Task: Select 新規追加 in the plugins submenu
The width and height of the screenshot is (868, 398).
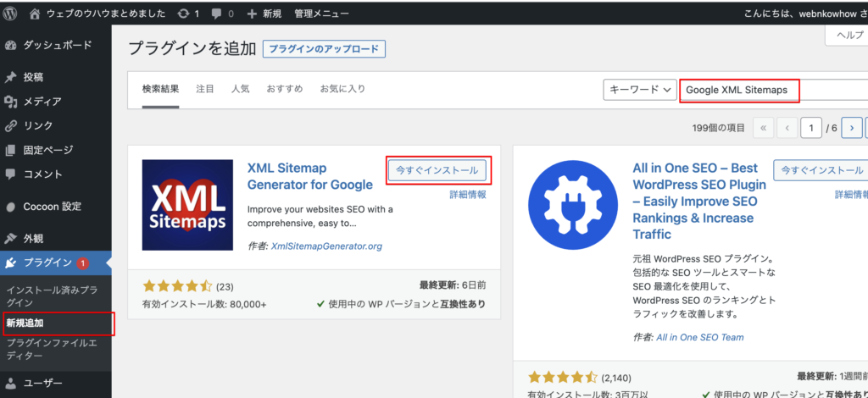Action: [25, 323]
